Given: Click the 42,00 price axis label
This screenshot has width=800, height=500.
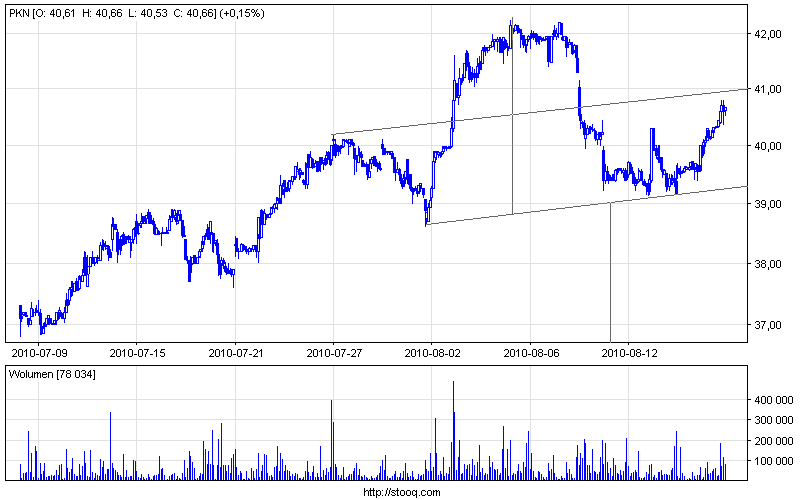Looking at the screenshot, I should click(767, 34).
